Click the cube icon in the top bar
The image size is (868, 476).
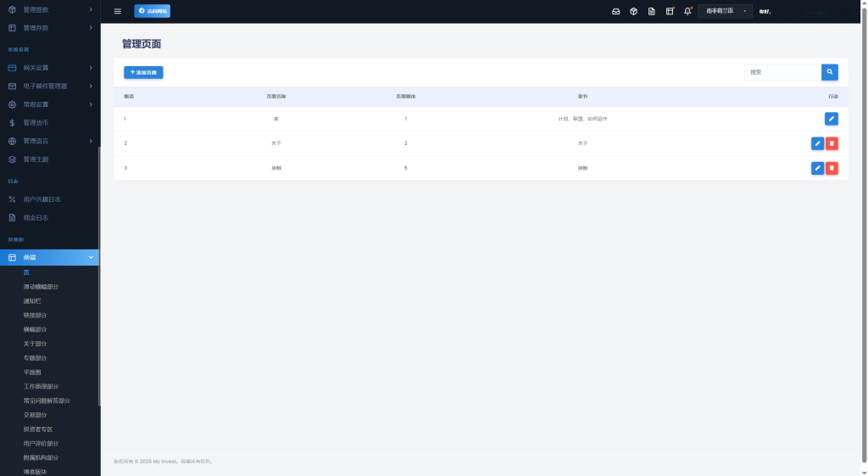click(x=633, y=11)
